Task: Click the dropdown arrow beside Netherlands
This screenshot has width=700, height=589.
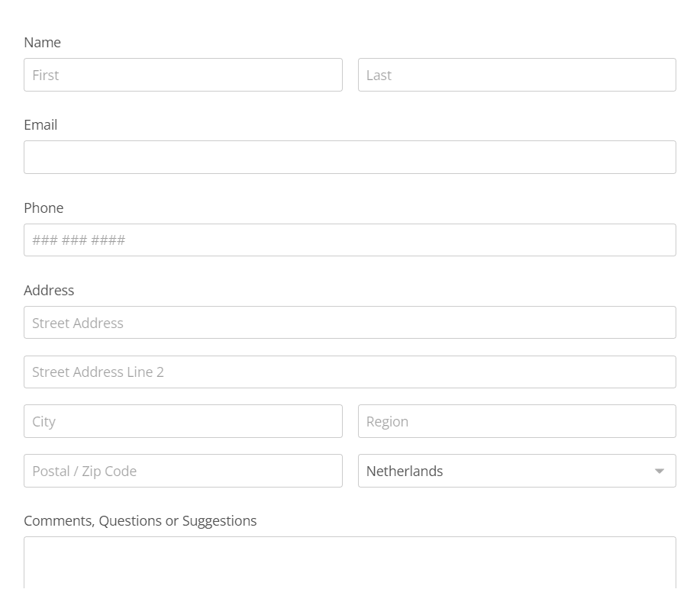Action: (659, 471)
